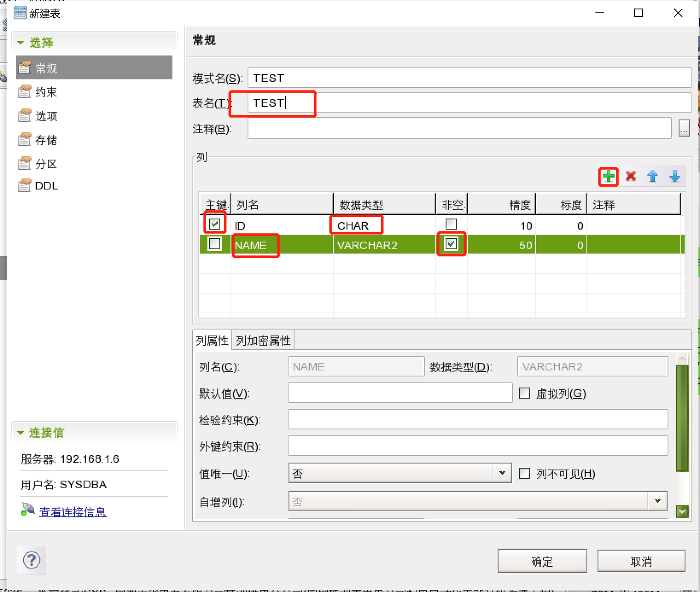Toggle not-null checkbox for ID row
Viewport: 700px width, 592px height.
point(451,224)
